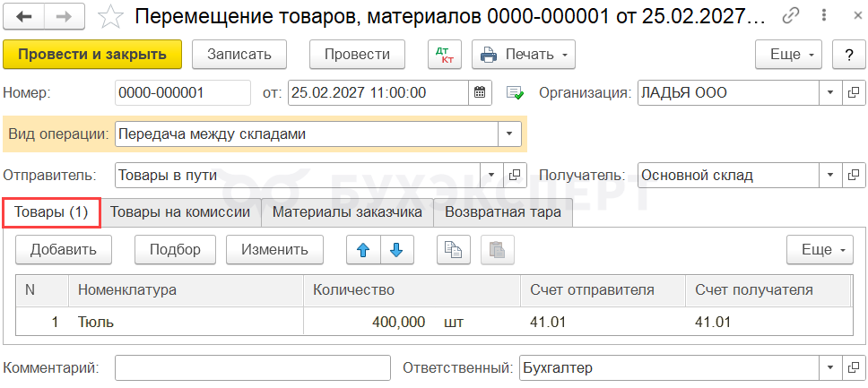Go back with the left arrow button
Screen dimensions: 868x388
click(x=24, y=17)
